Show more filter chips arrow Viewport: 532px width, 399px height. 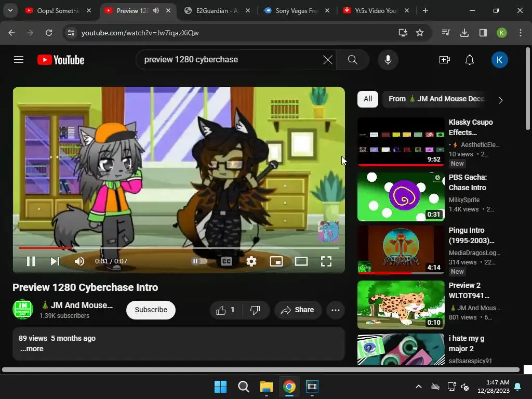[500, 100]
